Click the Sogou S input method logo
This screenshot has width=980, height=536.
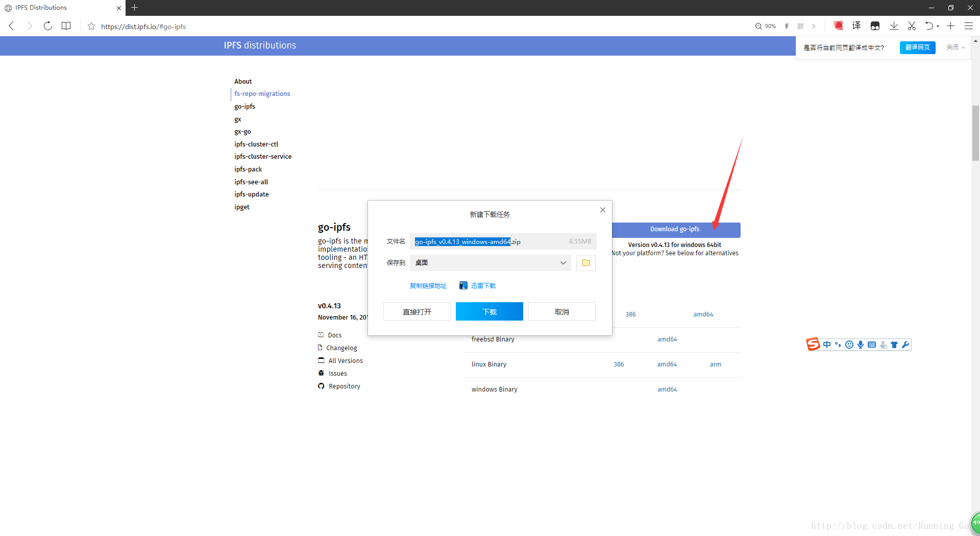click(813, 344)
